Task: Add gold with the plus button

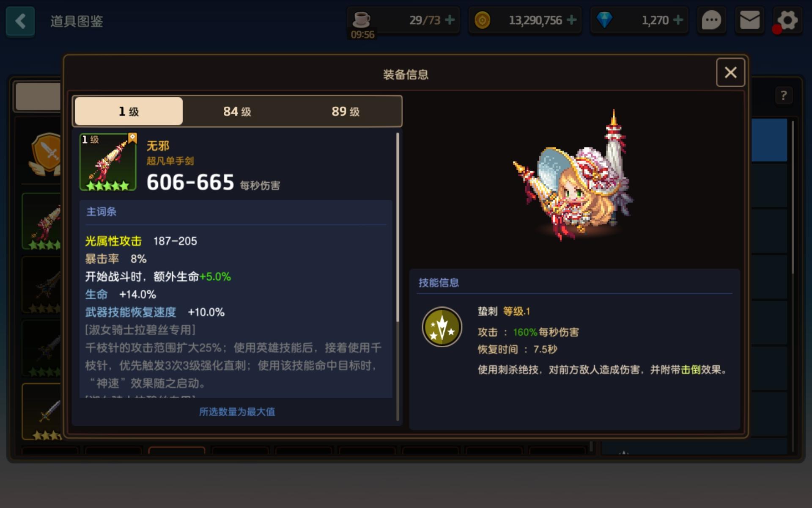Action: tap(571, 20)
